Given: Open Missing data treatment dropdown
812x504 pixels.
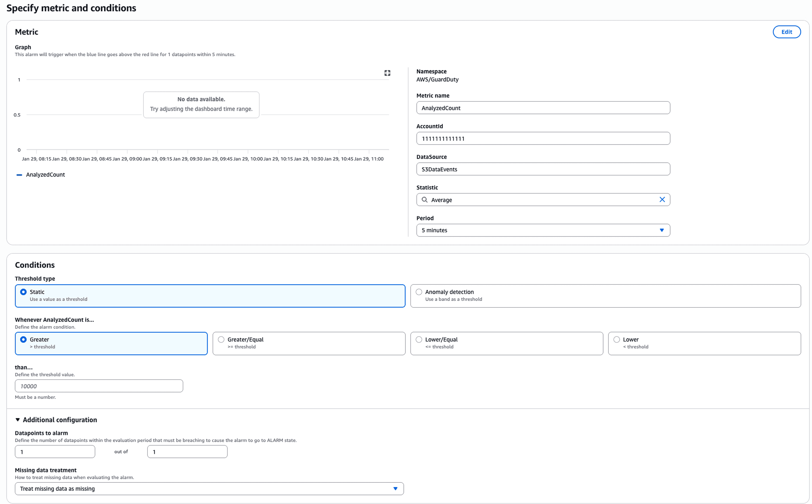Looking at the screenshot, I should 209,489.
